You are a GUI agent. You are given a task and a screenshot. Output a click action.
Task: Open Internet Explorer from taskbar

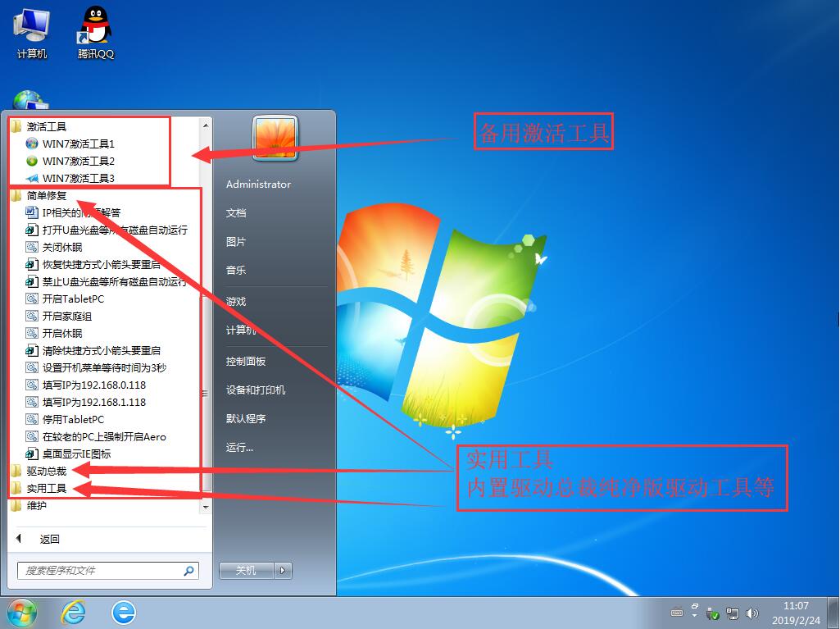(x=74, y=613)
